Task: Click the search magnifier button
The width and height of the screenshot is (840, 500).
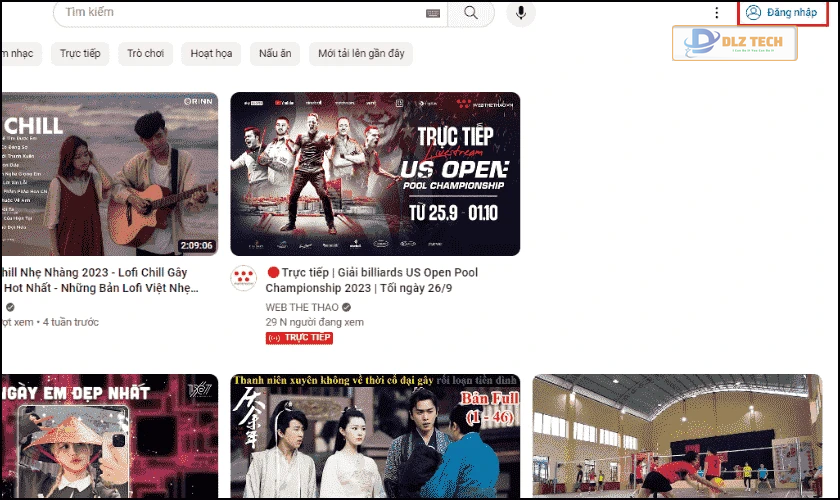Action: (x=470, y=12)
